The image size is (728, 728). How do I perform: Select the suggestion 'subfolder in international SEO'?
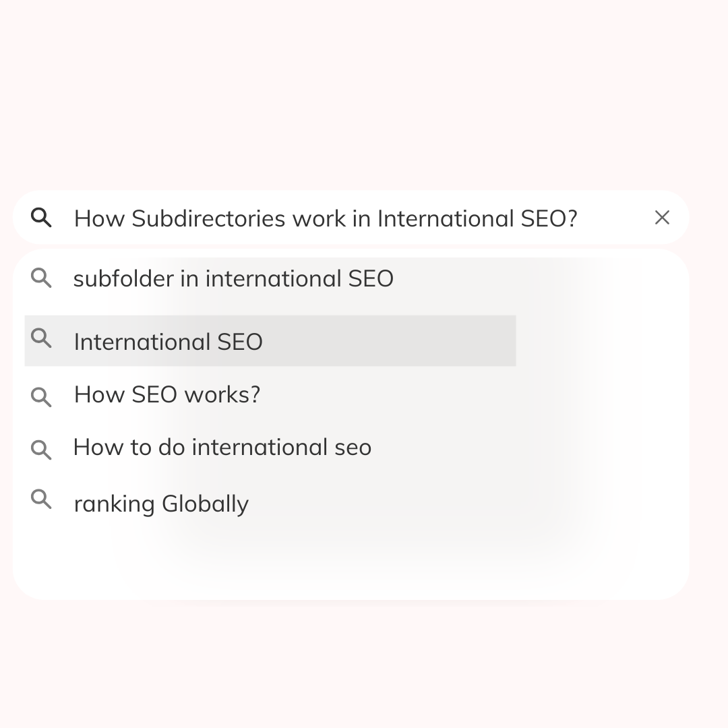234,278
